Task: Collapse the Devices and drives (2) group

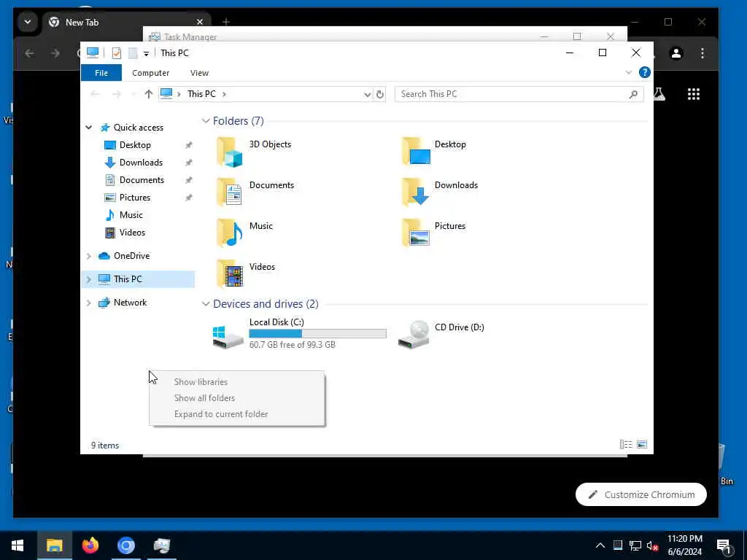Action: [x=206, y=304]
